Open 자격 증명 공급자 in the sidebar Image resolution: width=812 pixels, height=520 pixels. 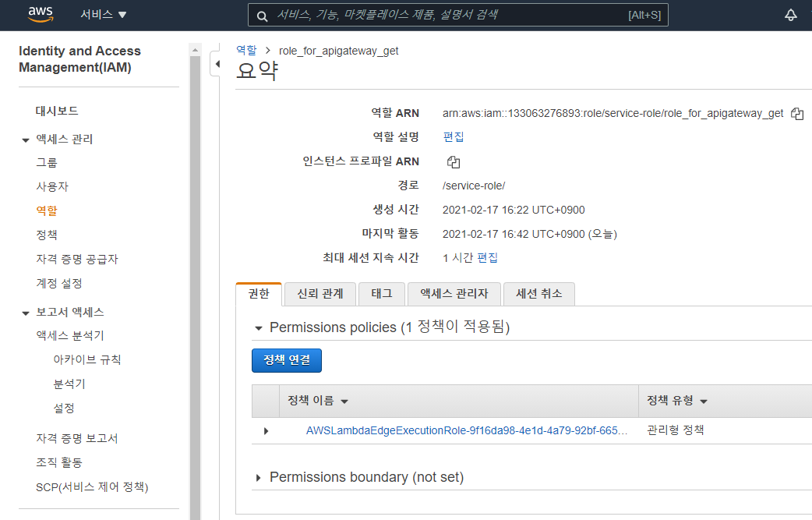pos(77,259)
